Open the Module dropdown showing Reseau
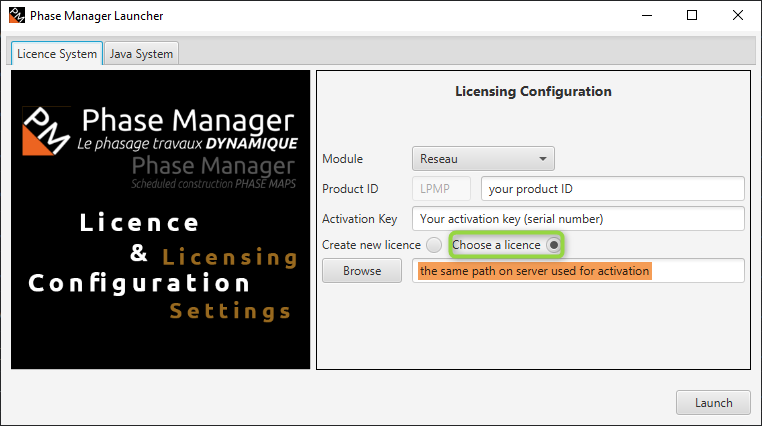 [483, 159]
